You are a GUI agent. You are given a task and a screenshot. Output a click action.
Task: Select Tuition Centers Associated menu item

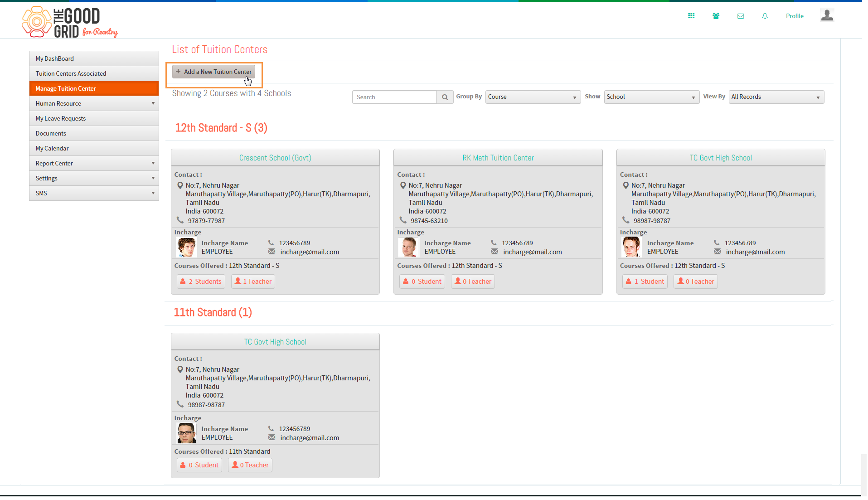coord(94,73)
